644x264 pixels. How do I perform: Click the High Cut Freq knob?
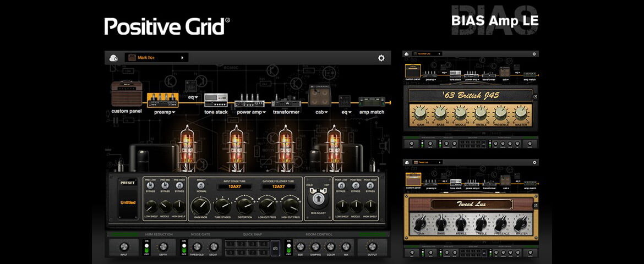pyautogui.click(x=291, y=205)
